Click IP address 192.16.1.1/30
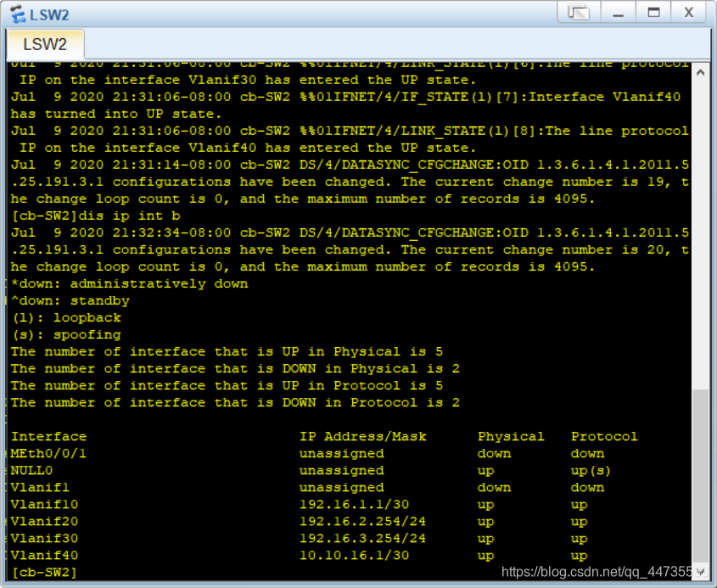 point(355,504)
